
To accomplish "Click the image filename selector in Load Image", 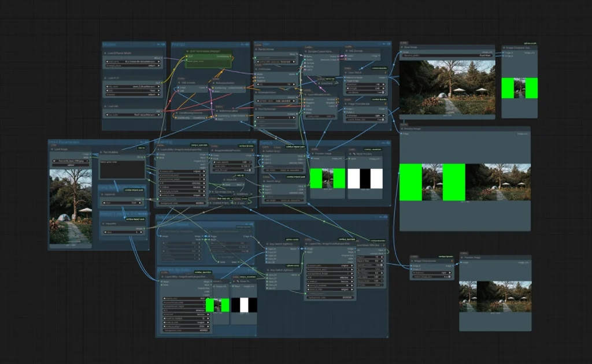I will coord(70,159).
